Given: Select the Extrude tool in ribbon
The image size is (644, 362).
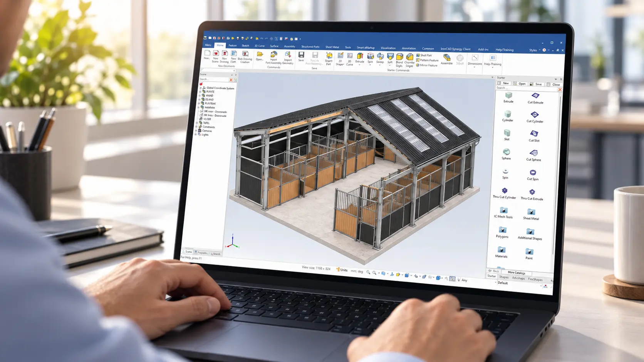Looking at the screenshot, I should 360,58.
